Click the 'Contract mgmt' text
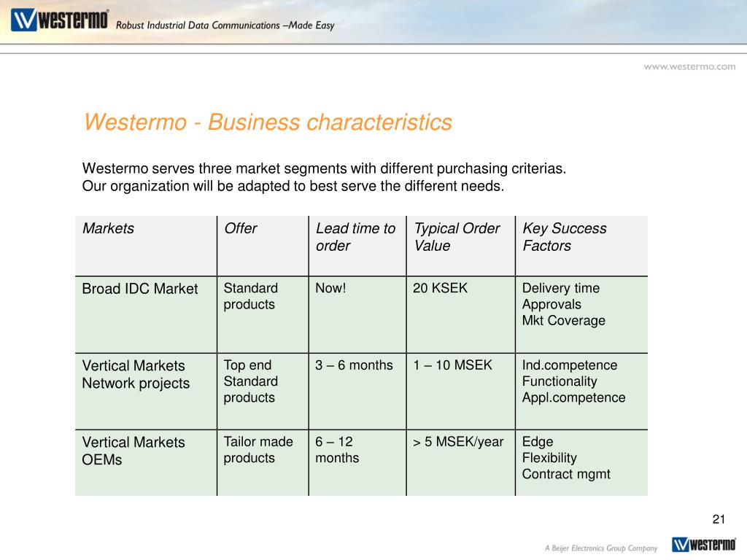 [x=566, y=474]
